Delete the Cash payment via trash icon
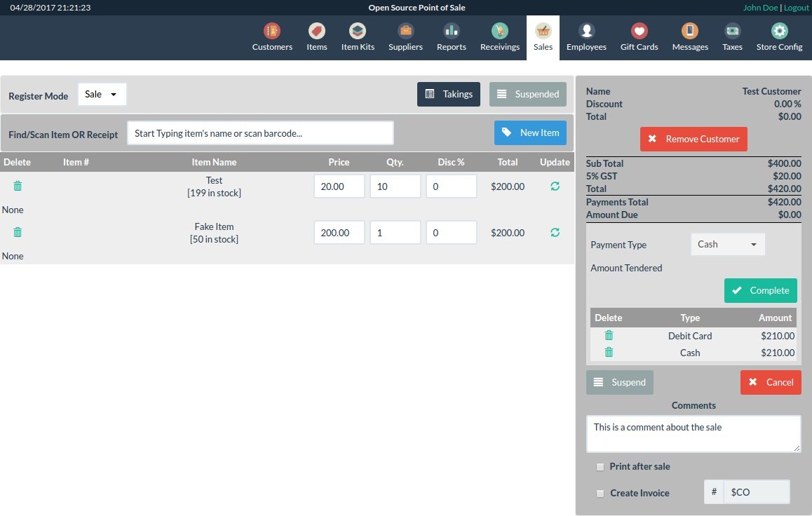Viewport: 812px width, 516px height. point(609,353)
